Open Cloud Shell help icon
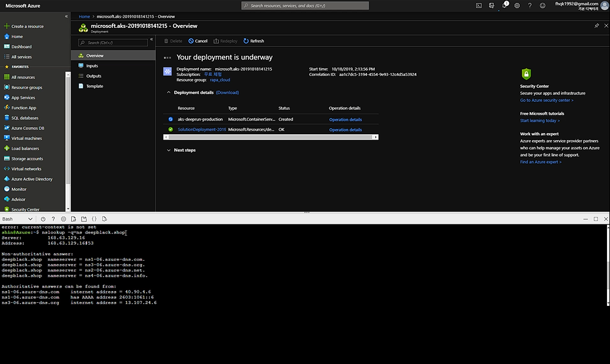Viewport: 610px width, 364px height. (54, 219)
